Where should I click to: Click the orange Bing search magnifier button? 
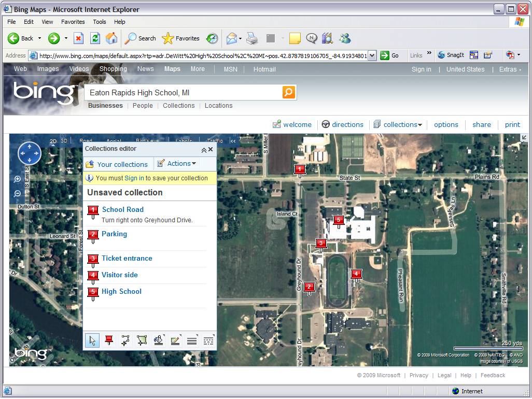pos(289,92)
